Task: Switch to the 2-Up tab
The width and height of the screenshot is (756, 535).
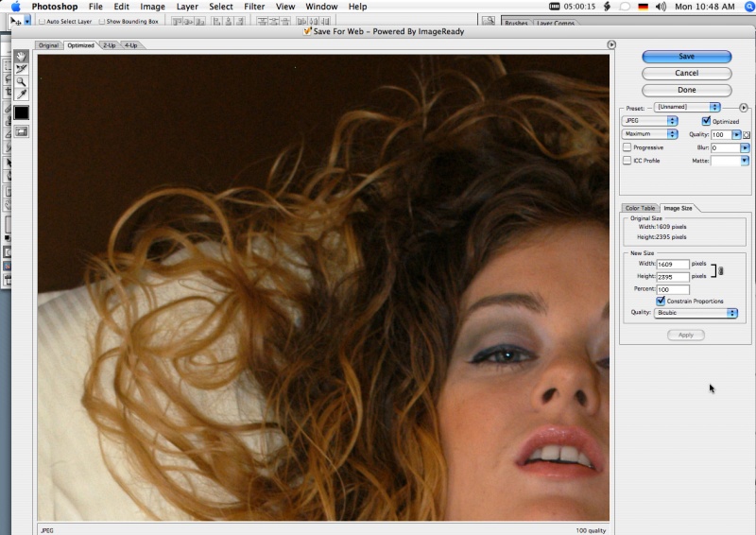Action: click(110, 45)
